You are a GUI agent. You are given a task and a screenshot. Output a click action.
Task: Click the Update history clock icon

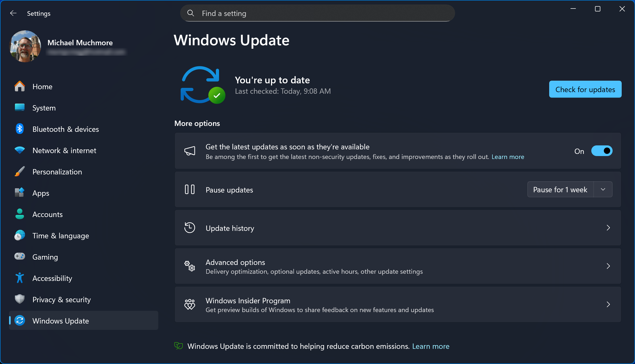pos(189,228)
